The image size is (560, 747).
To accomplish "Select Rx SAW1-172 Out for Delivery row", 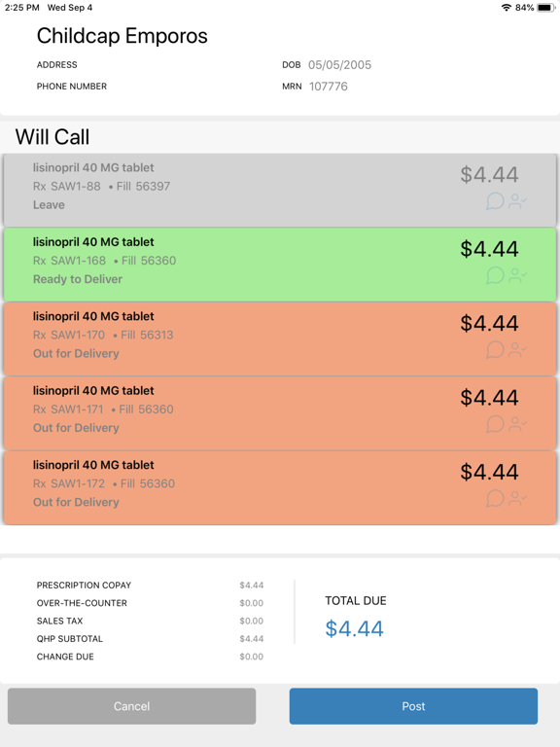I will click(280, 487).
